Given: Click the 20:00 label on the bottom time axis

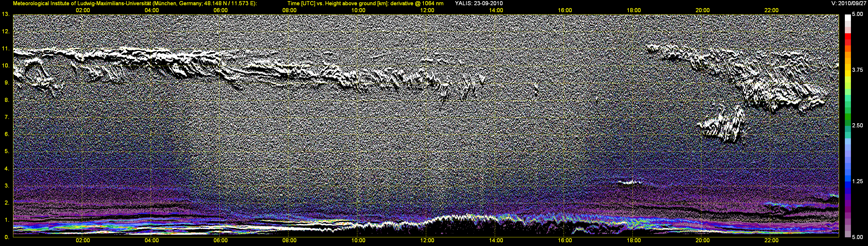Looking at the screenshot, I should 703,240.
